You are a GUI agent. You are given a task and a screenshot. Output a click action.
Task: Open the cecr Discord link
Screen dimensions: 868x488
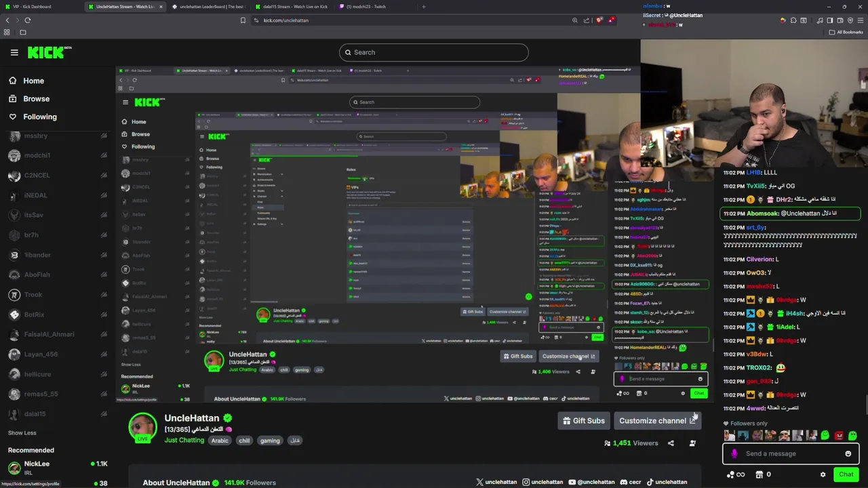pyautogui.click(x=630, y=483)
